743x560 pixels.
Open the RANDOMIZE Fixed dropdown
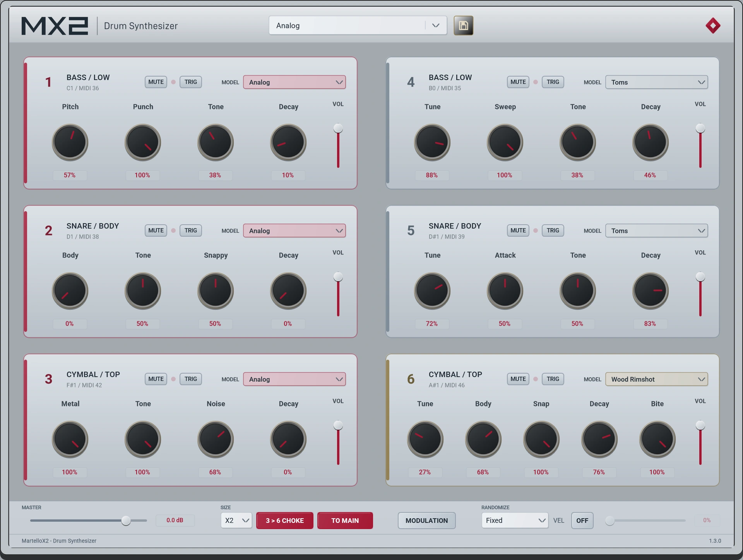coord(515,521)
